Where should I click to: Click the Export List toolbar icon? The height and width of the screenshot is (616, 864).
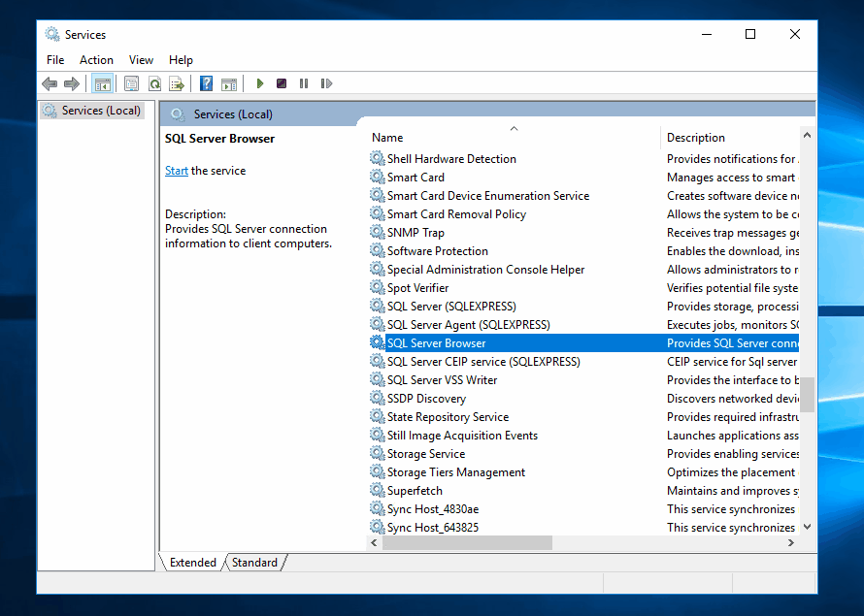(x=177, y=84)
